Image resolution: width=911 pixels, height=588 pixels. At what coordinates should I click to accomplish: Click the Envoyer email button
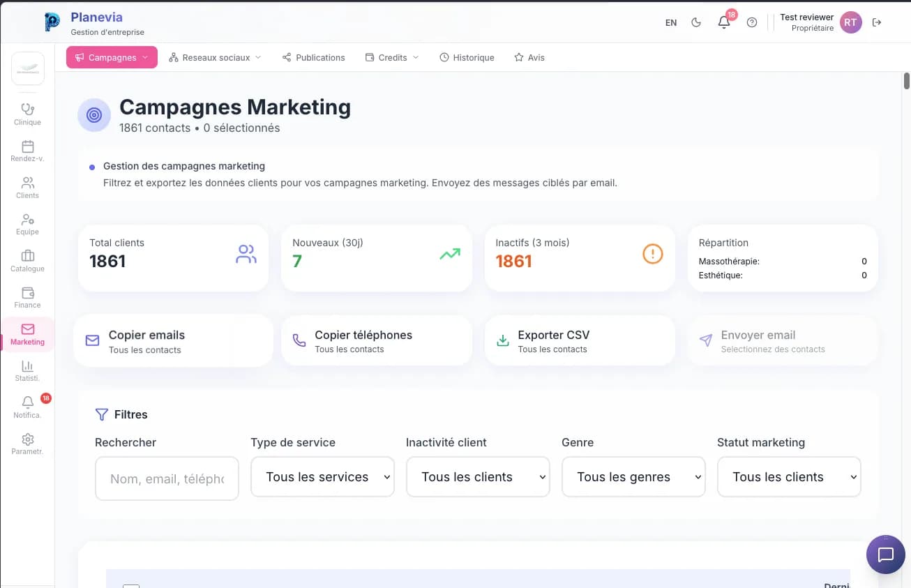coord(783,340)
